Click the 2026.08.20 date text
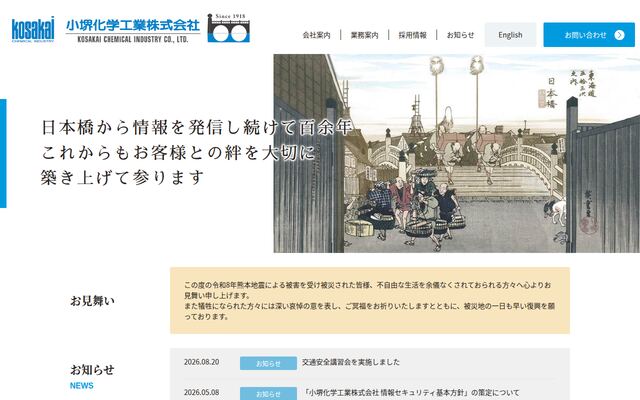The width and height of the screenshot is (640, 400). [x=202, y=362]
